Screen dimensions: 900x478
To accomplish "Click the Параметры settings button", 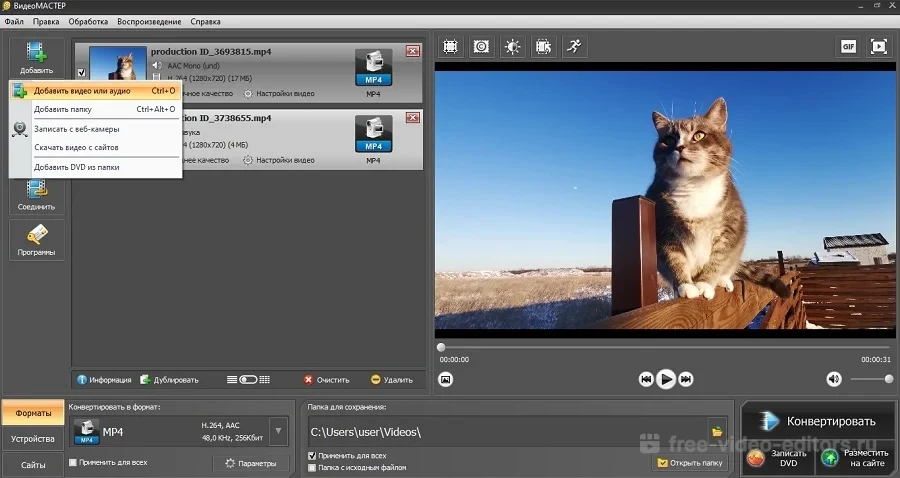I will click(x=251, y=463).
